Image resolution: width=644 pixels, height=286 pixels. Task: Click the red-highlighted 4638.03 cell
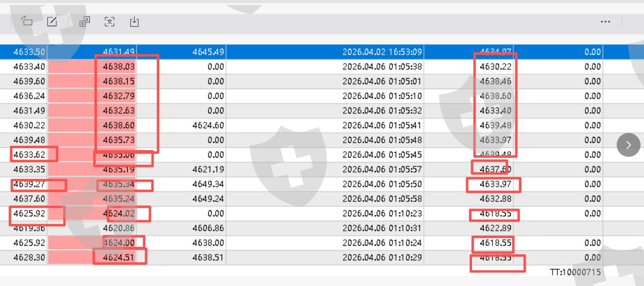click(119, 67)
